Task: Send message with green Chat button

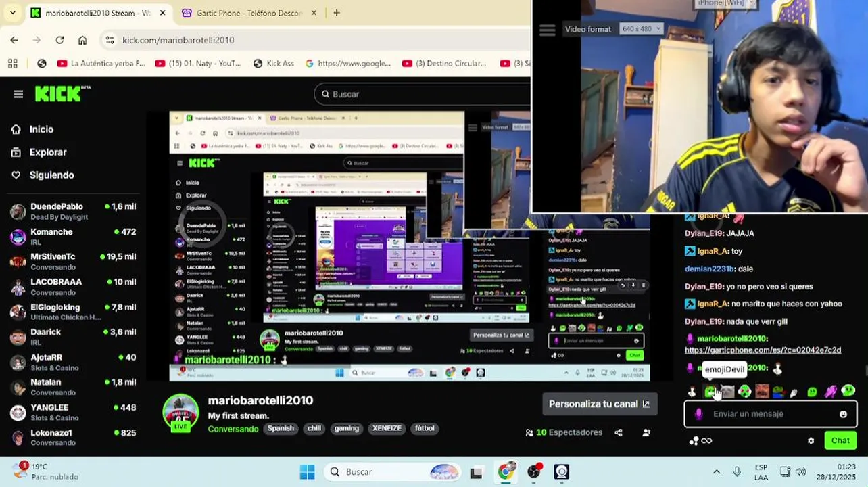Action: click(x=840, y=441)
